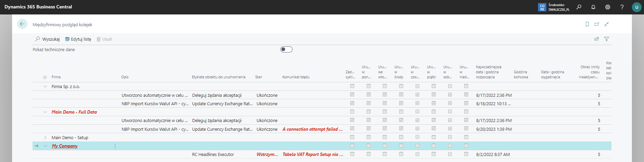Screen dimensions: 644x162
Task: Bookmark this page with bookmark icon
Action: 587,24
